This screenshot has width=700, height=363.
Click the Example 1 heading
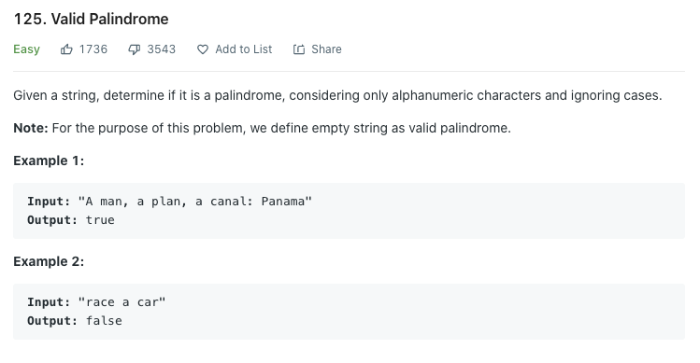point(49,160)
